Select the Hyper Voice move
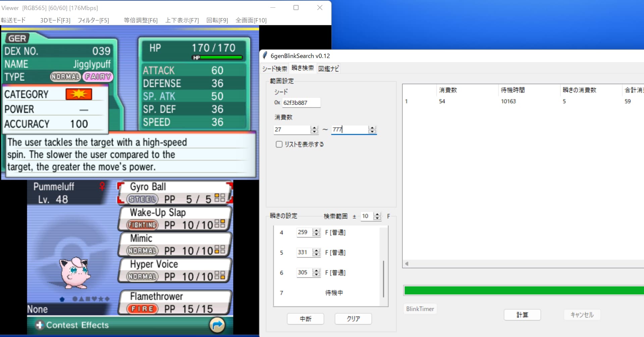 [x=175, y=270]
